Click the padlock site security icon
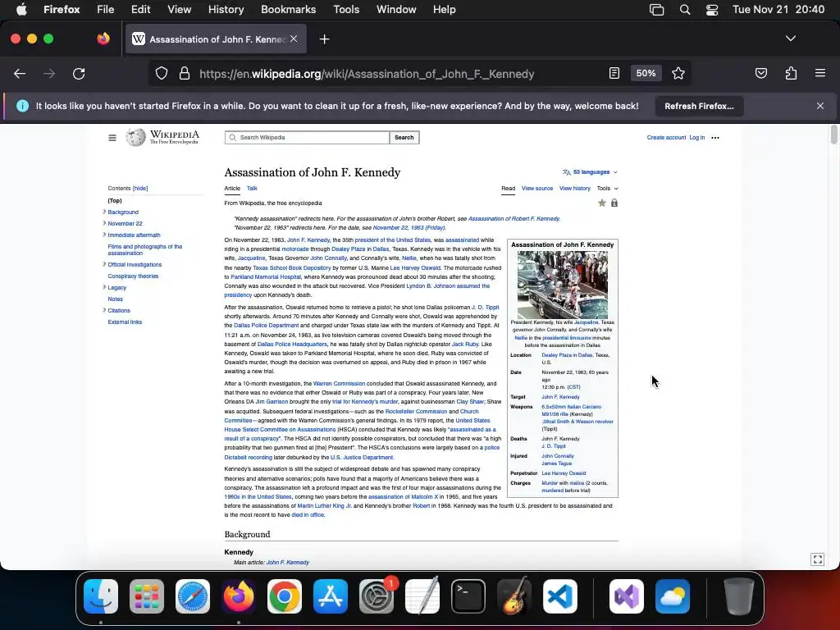Screen dimensions: 840x630 tap(185, 73)
